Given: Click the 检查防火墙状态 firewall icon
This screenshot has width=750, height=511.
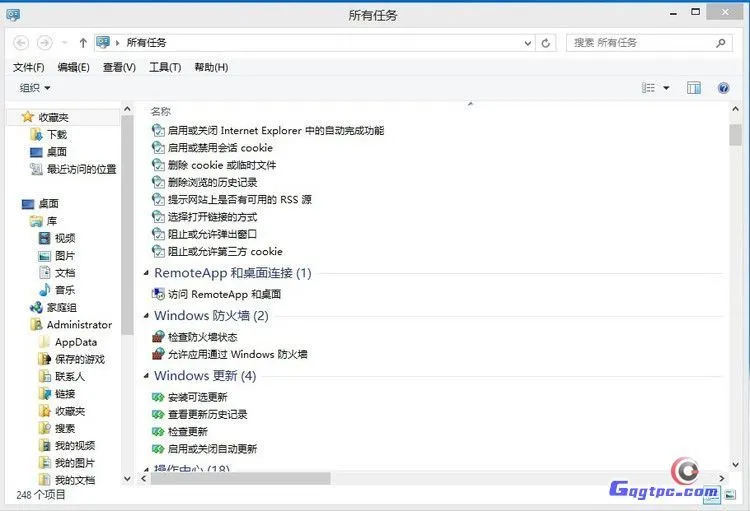Looking at the screenshot, I should [x=158, y=337].
